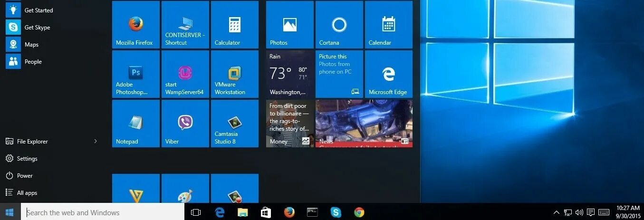Open the Photos tile
Image resolution: width=644 pixels, height=220 pixels.
click(289, 25)
